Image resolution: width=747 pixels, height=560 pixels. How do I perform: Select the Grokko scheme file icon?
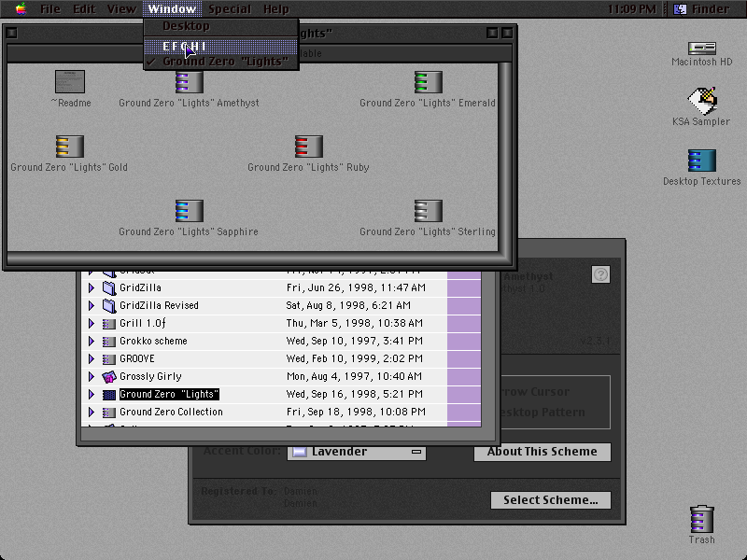click(x=109, y=342)
